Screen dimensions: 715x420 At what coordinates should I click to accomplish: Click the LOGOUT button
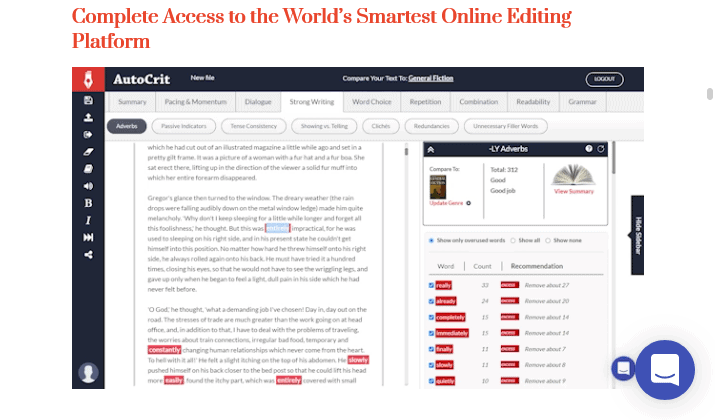coord(605,79)
